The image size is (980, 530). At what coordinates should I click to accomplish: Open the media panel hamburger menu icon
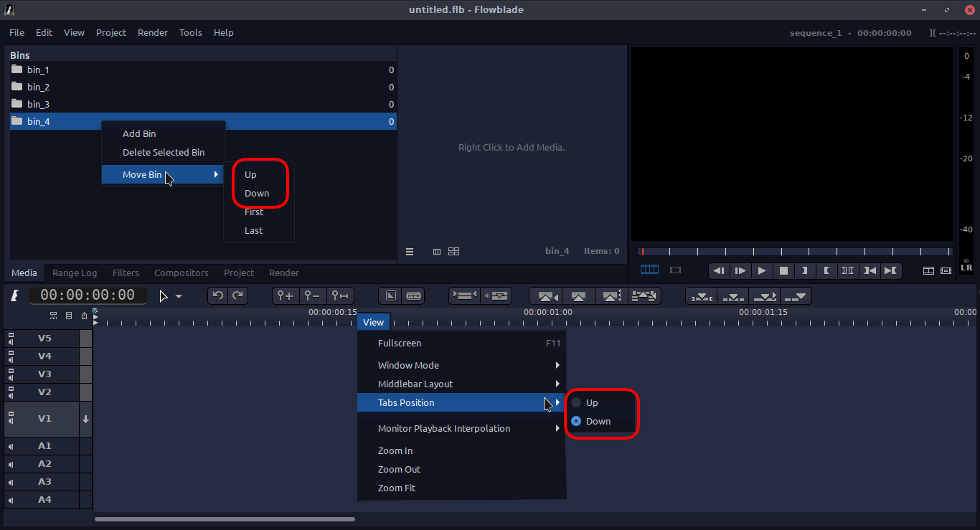(x=410, y=252)
